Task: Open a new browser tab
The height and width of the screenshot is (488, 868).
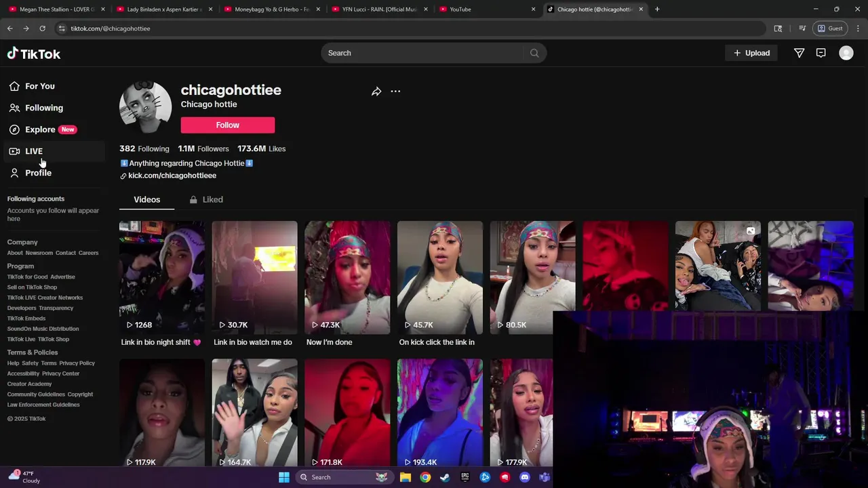Action: pyautogui.click(x=657, y=9)
